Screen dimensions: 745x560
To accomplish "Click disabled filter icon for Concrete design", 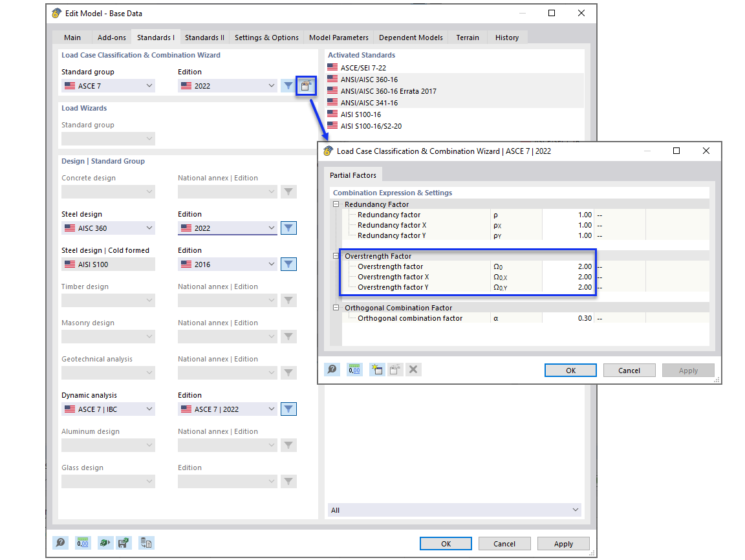I will click(x=288, y=192).
